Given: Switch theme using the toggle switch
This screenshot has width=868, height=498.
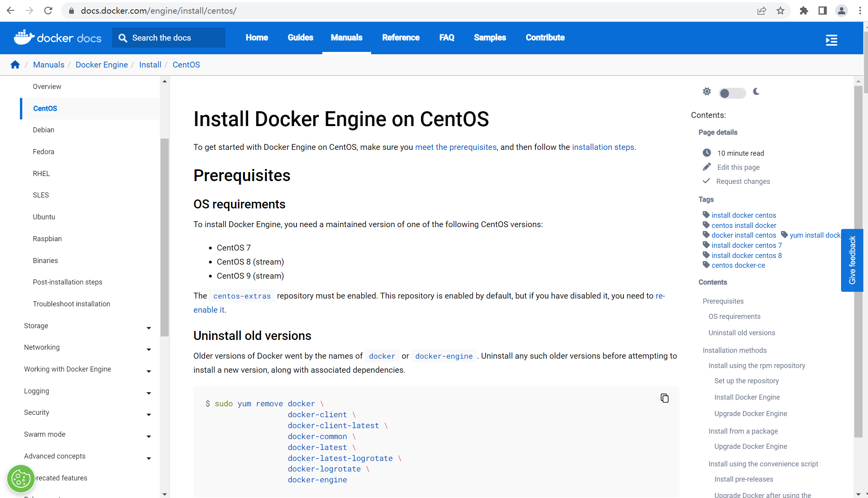Looking at the screenshot, I should (x=732, y=93).
